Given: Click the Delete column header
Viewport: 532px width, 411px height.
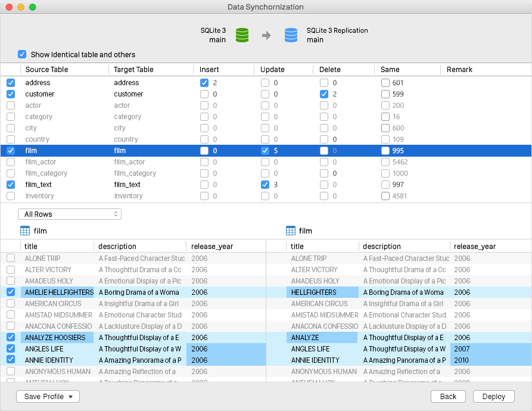Looking at the screenshot, I should [344, 70].
